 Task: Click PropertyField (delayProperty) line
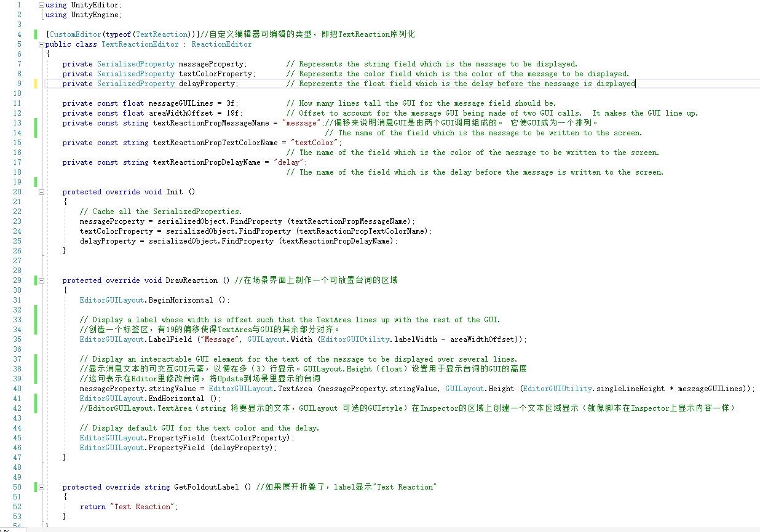click(x=179, y=448)
